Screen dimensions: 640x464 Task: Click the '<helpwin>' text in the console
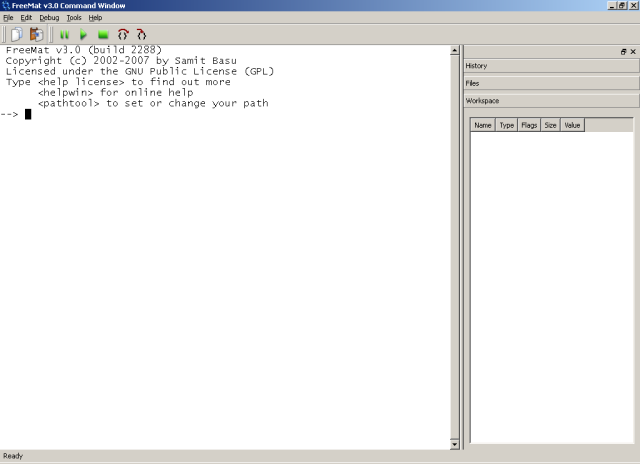tap(65, 93)
